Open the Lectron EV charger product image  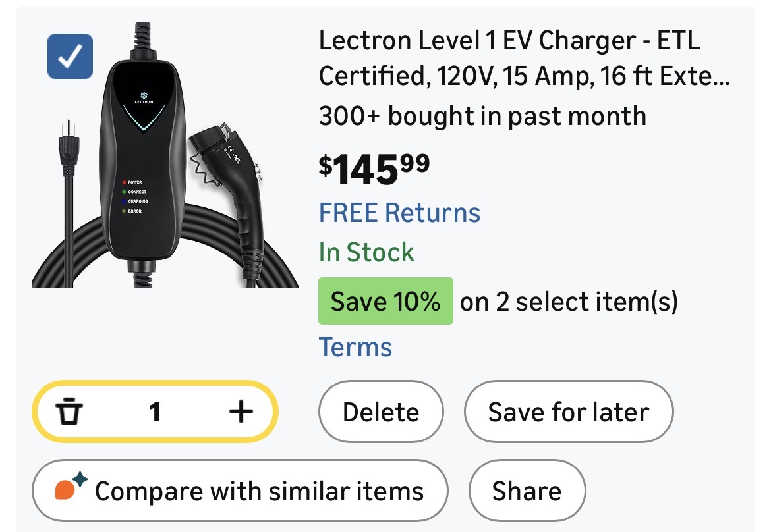[x=165, y=158]
